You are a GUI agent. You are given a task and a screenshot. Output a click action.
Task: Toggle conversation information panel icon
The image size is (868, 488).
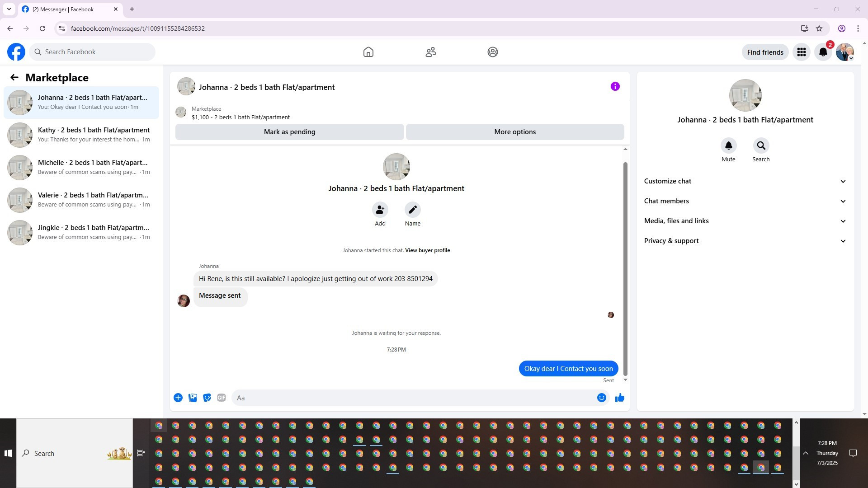pos(615,86)
